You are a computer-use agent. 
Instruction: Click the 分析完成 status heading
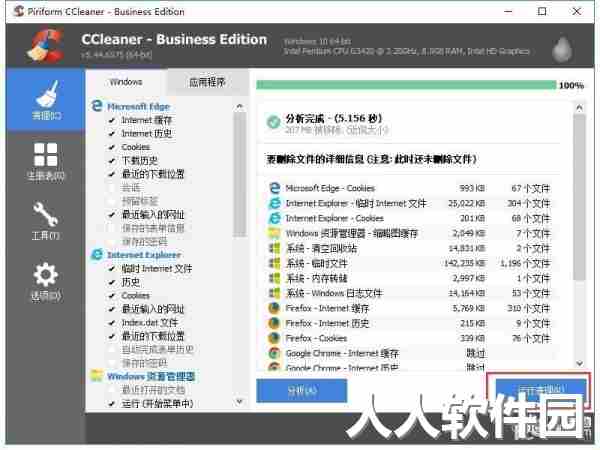[334, 118]
